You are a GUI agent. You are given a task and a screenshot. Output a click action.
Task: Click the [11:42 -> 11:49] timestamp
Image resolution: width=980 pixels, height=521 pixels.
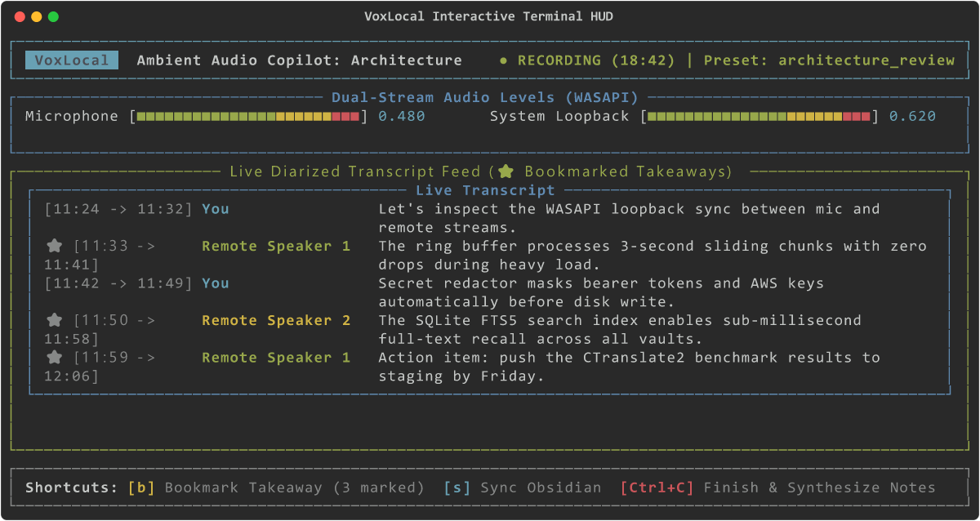pos(118,283)
